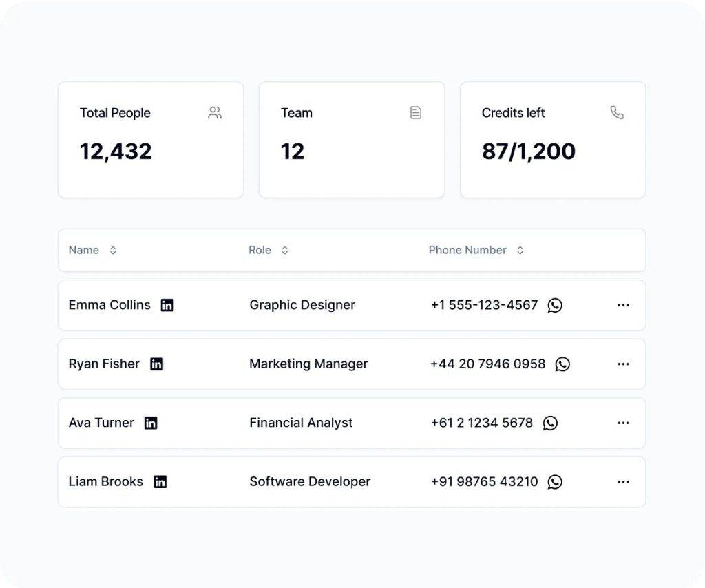Open Ava Turner's LinkedIn icon

tap(151, 423)
